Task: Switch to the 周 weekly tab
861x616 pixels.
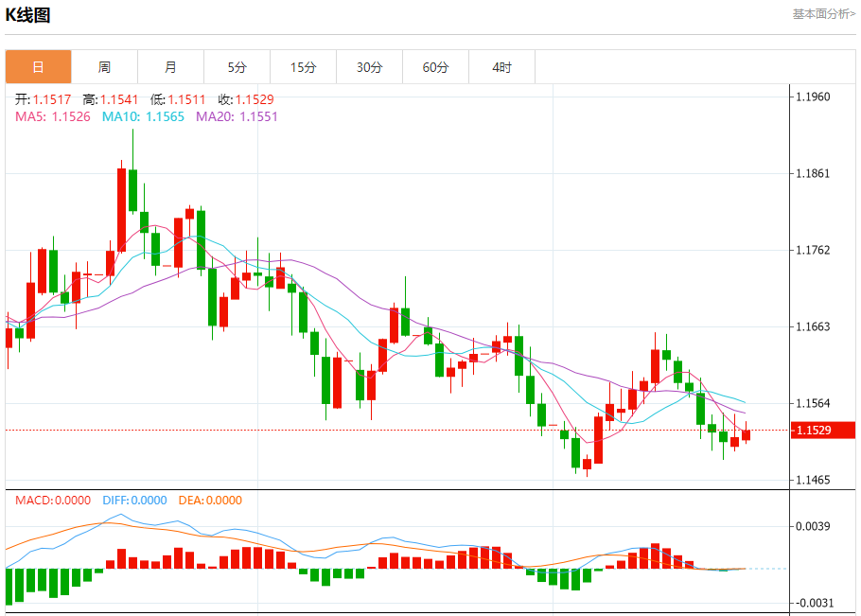Action: [104, 67]
